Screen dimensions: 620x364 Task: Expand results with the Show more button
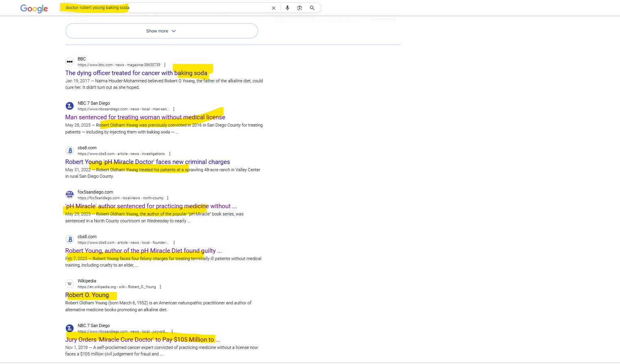point(161,31)
